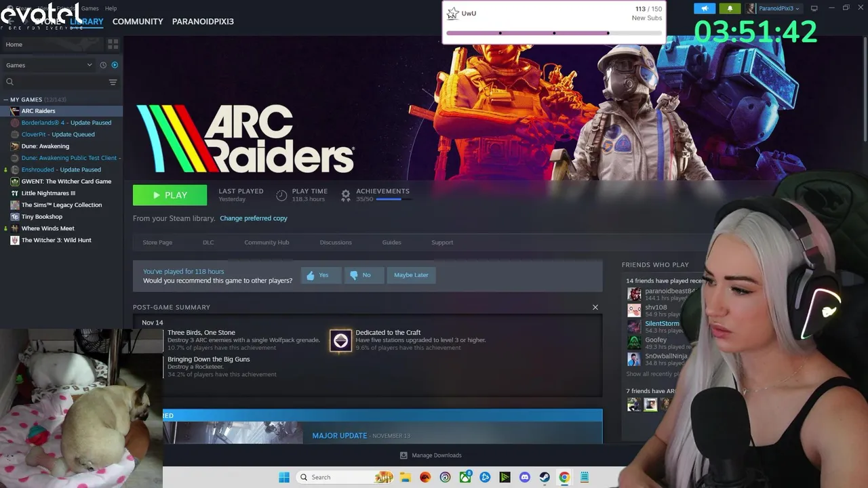Select Enshrouded in the games list
The image size is (868, 488).
[x=61, y=169]
